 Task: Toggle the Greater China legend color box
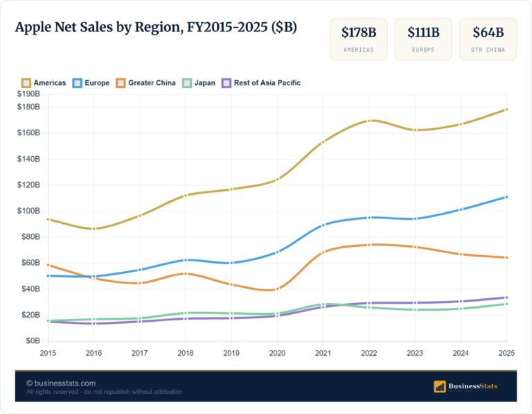pos(121,83)
